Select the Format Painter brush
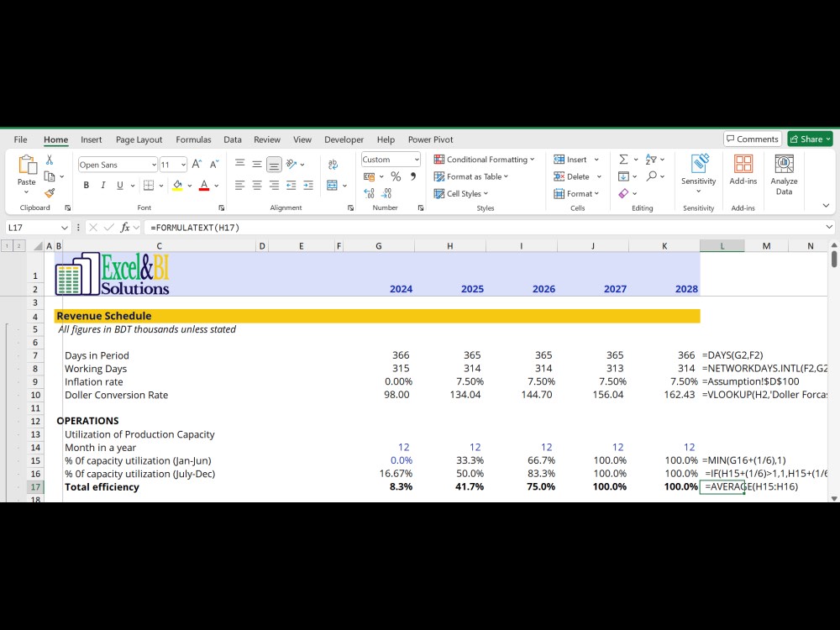840x630 pixels. click(50, 193)
